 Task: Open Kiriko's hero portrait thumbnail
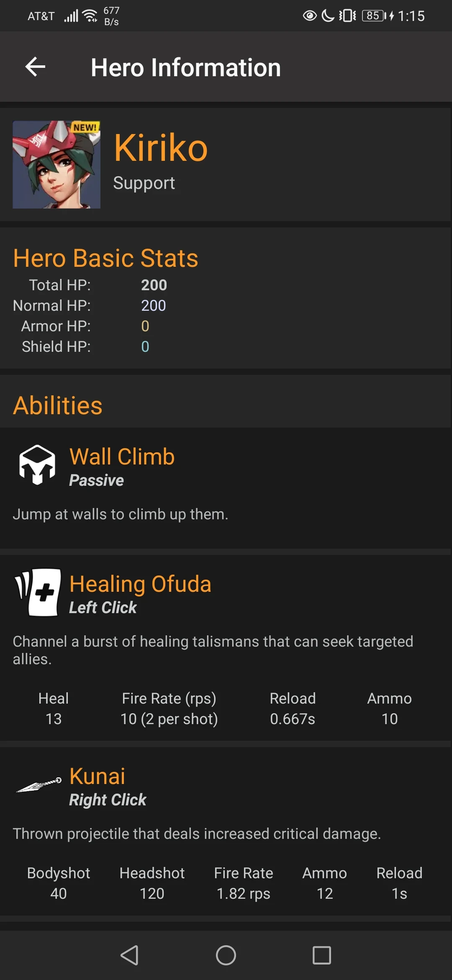pos(56,165)
